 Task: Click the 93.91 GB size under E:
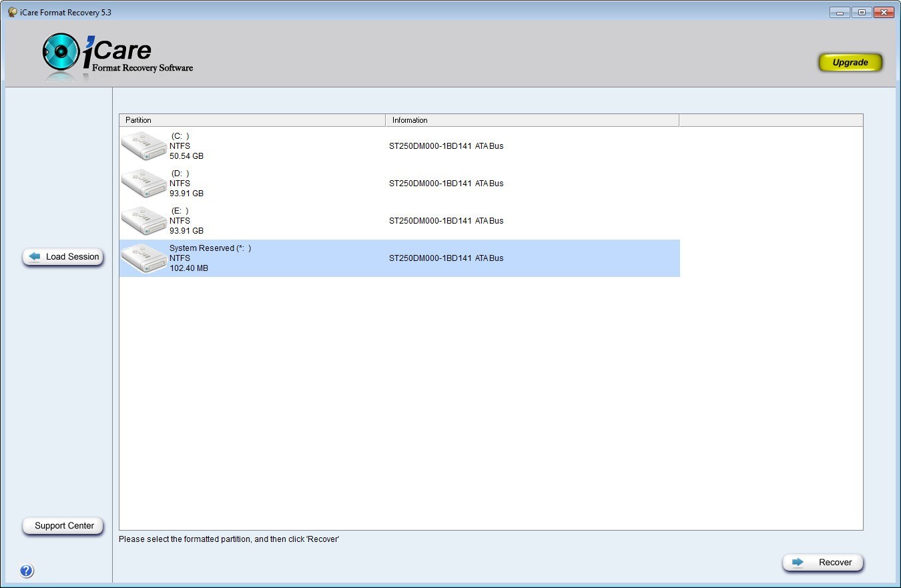tap(186, 231)
